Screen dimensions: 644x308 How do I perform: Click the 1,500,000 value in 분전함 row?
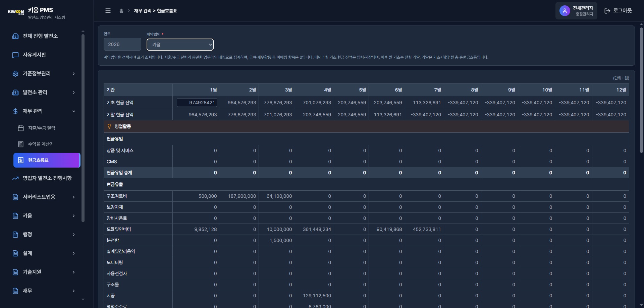(281, 240)
